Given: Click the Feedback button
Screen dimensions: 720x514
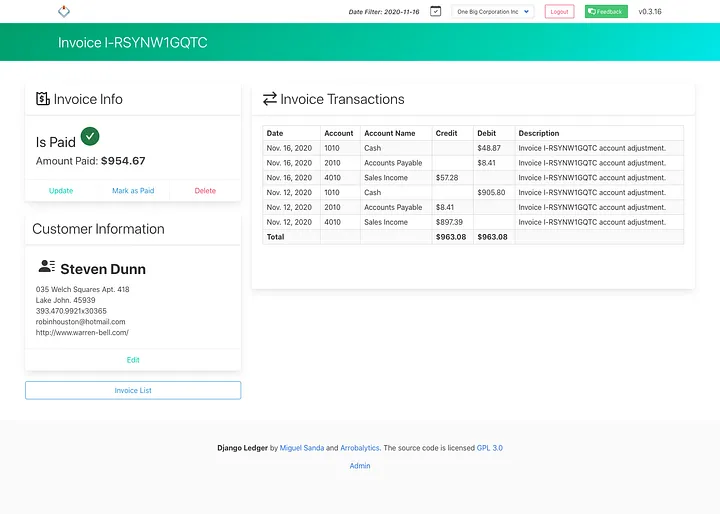Looking at the screenshot, I should tap(606, 11).
